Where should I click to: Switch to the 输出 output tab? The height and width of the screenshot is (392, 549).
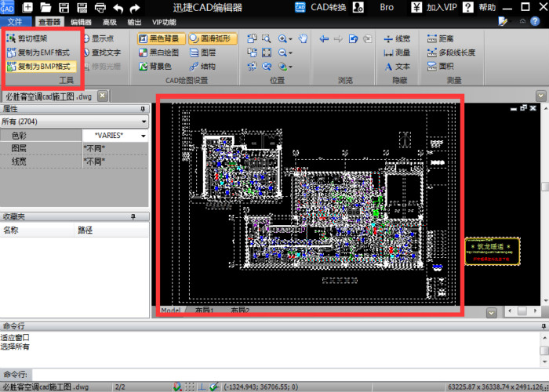tap(134, 22)
